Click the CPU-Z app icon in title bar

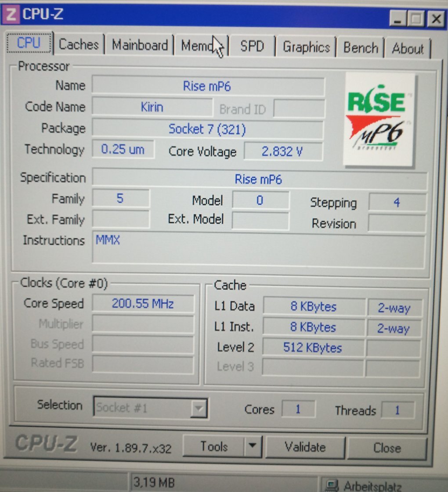[11, 14]
